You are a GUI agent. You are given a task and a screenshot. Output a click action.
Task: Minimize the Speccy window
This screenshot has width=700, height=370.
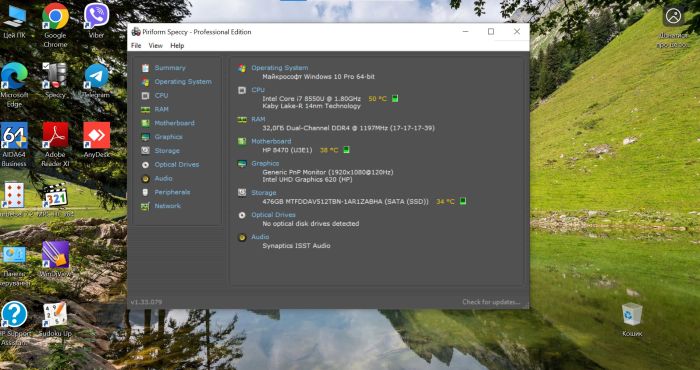pyautogui.click(x=466, y=32)
